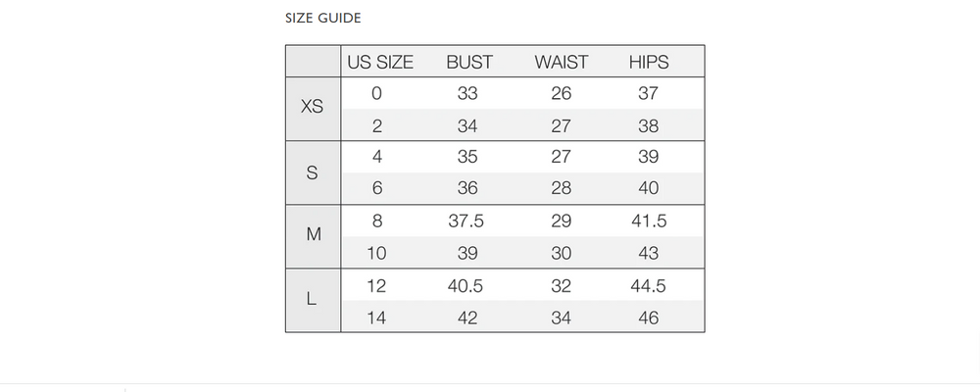Click US size 0 cell
Viewport: 980px width, 392px height.
376,94
